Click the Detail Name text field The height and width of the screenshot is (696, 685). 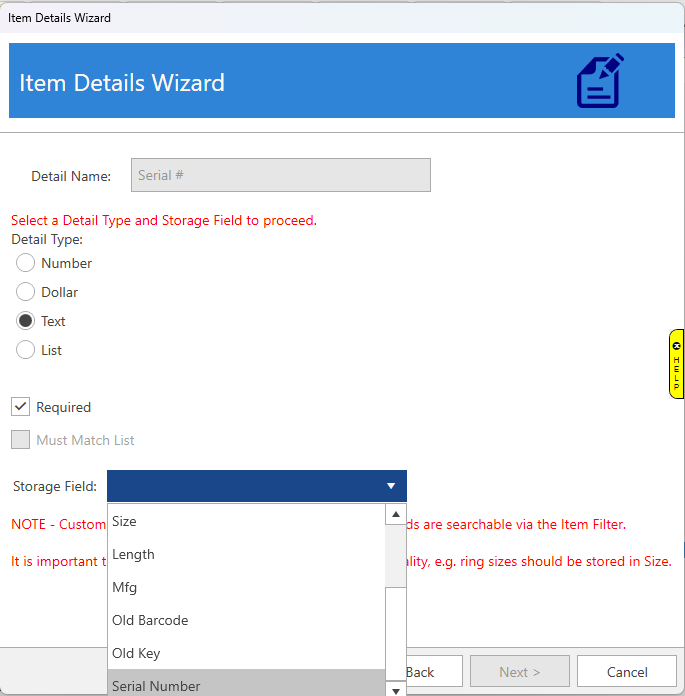point(280,175)
